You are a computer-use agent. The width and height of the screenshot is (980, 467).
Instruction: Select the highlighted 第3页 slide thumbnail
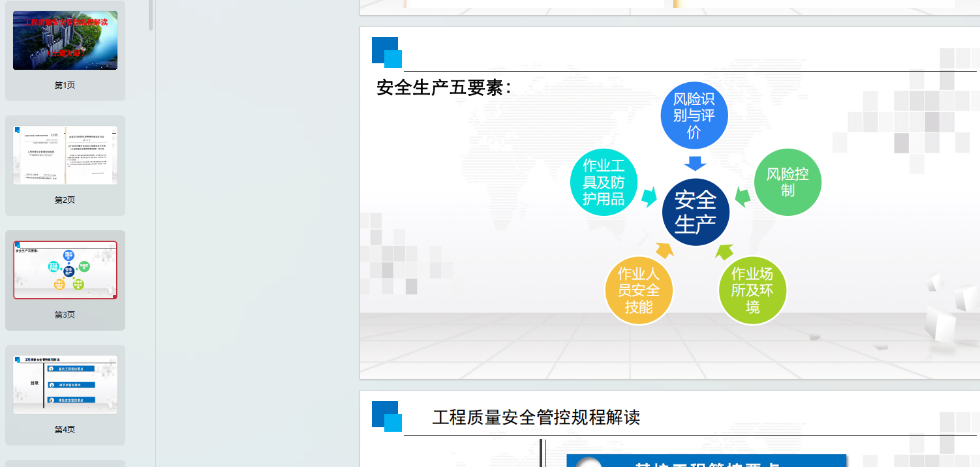(65, 270)
